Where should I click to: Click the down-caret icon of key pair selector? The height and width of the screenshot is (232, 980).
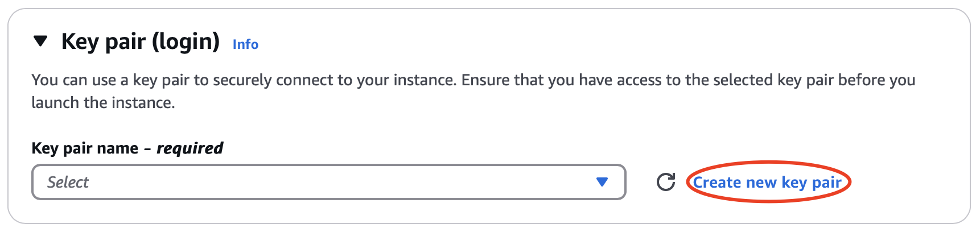tap(602, 182)
